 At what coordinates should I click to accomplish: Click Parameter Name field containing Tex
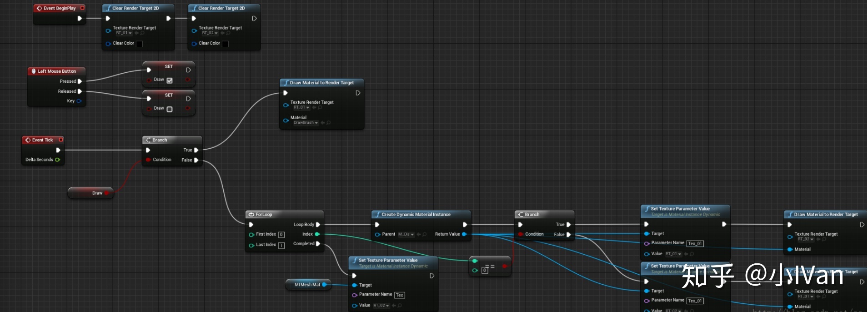[x=399, y=295]
